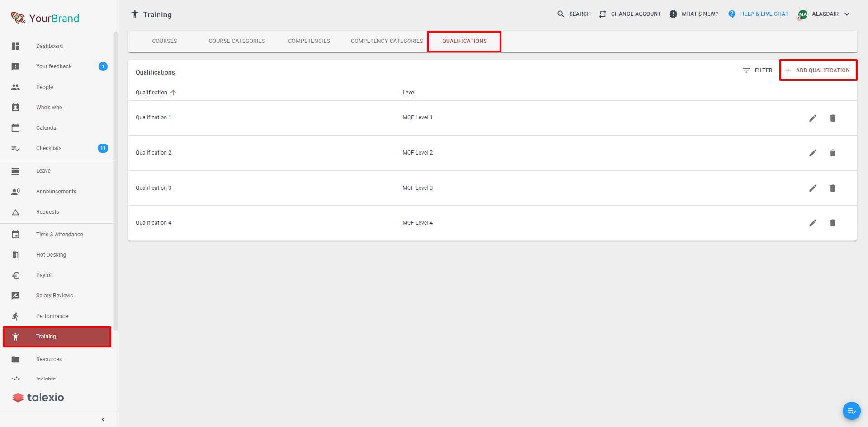Image resolution: width=868 pixels, height=427 pixels.
Task: Open Help & Live Chat link
Action: (758, 14)
